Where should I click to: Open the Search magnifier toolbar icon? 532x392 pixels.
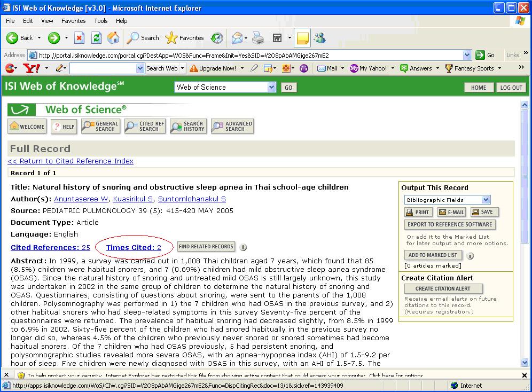[x=132, y=38]
